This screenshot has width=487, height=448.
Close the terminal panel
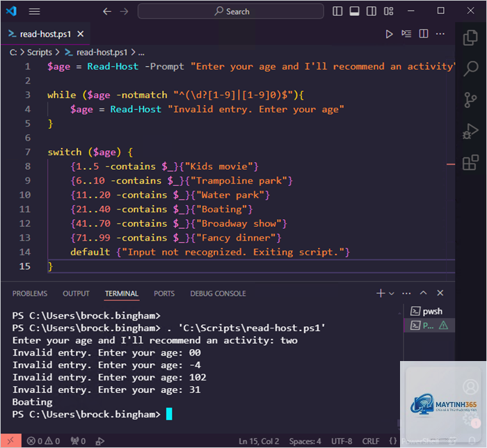(440, 293)
